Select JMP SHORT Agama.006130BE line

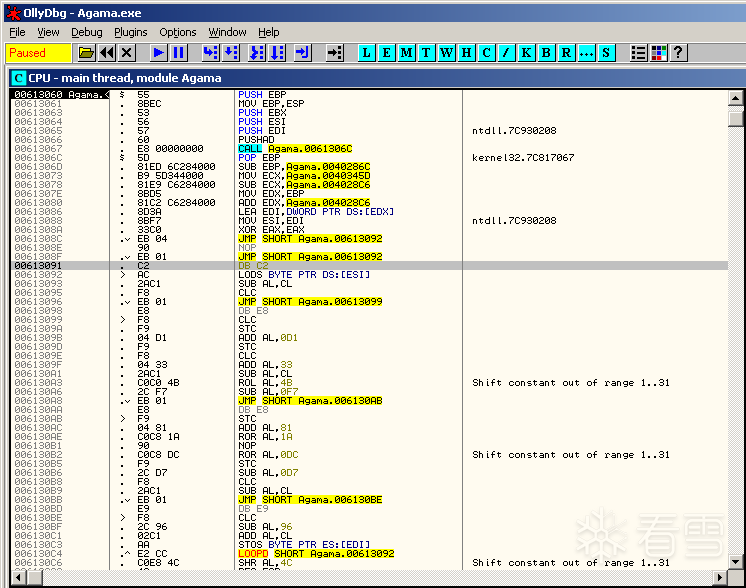[310, 500]
